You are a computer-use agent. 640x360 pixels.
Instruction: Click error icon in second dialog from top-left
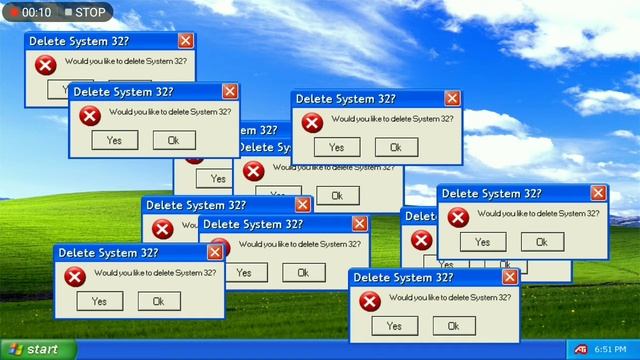point(90,116)
